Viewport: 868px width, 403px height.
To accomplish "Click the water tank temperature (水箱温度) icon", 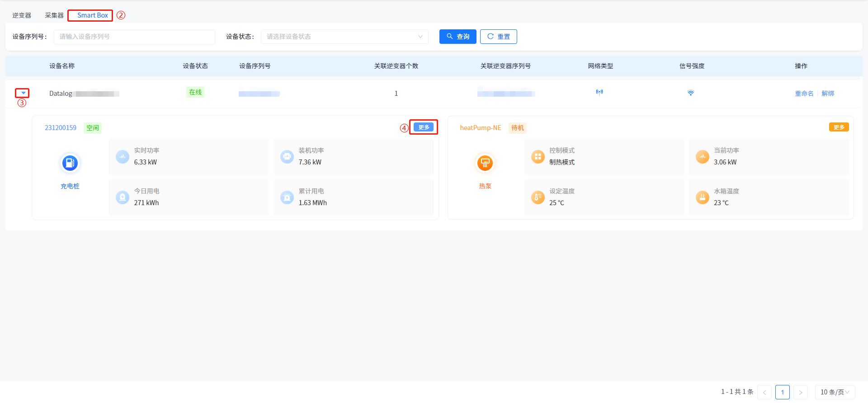I will tap(702, 197).
